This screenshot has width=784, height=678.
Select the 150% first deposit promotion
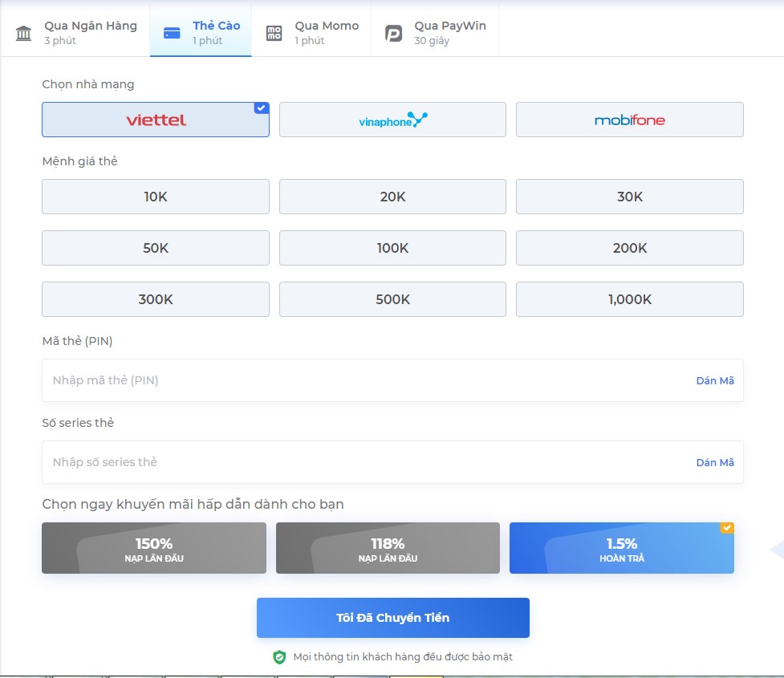click(154, 549)
